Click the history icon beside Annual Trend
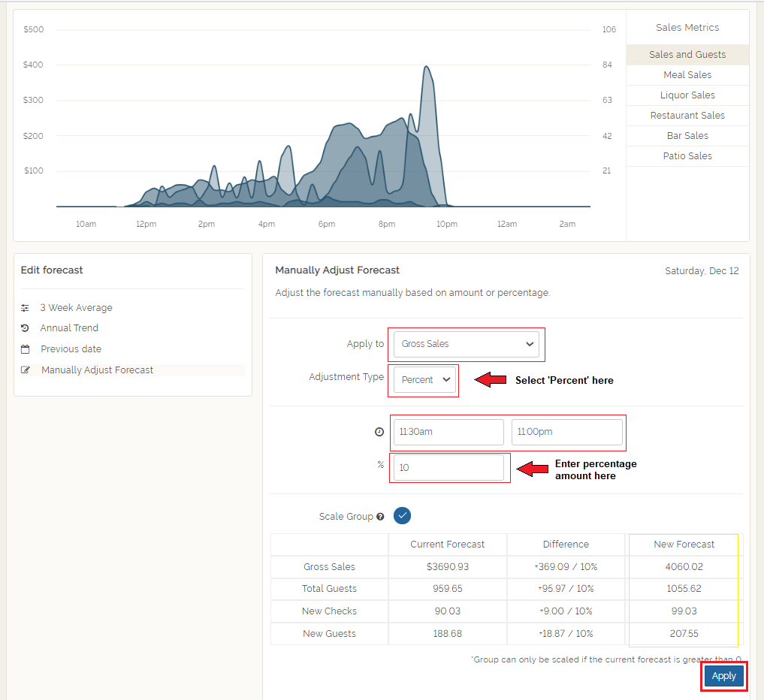764x700 pixels. 25,328
